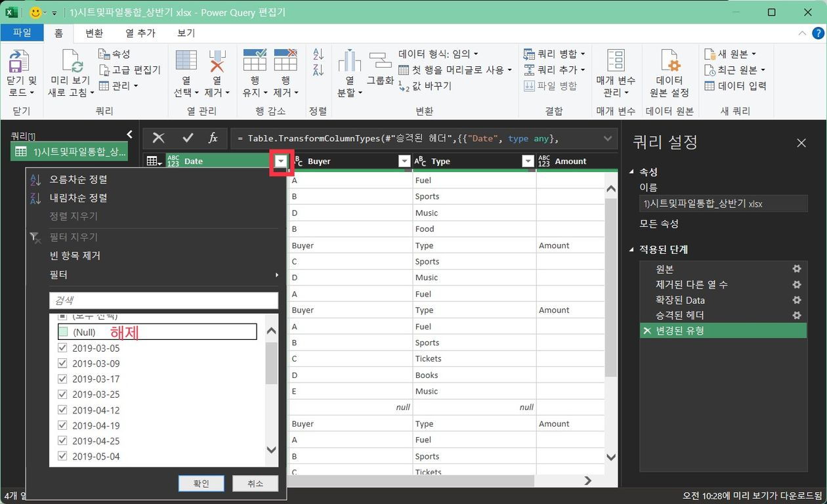Select query 1)시트및파일통합 in queries pane
The image size is (827, 504).
click(x=70, y=152)
